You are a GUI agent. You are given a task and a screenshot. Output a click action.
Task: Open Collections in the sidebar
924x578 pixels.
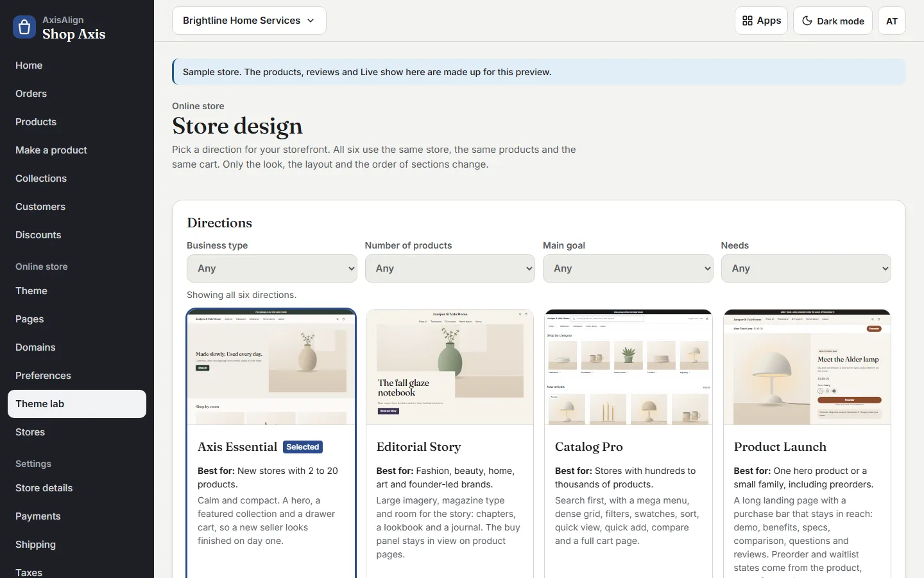point(77,179)
